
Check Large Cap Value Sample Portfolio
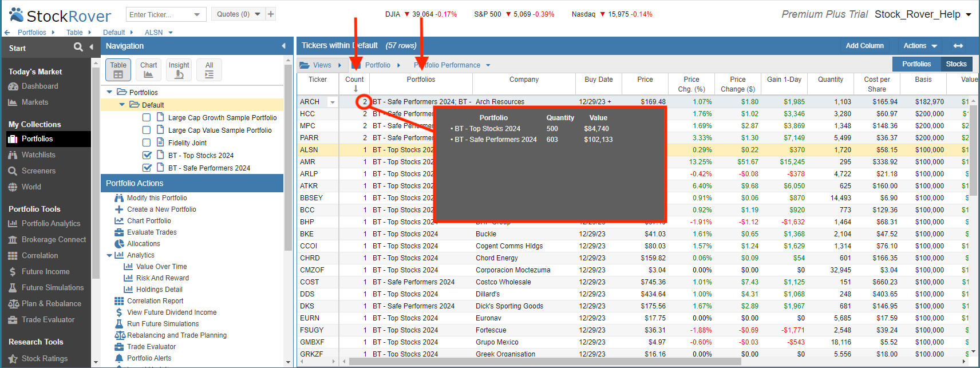(x=147, y=130)
